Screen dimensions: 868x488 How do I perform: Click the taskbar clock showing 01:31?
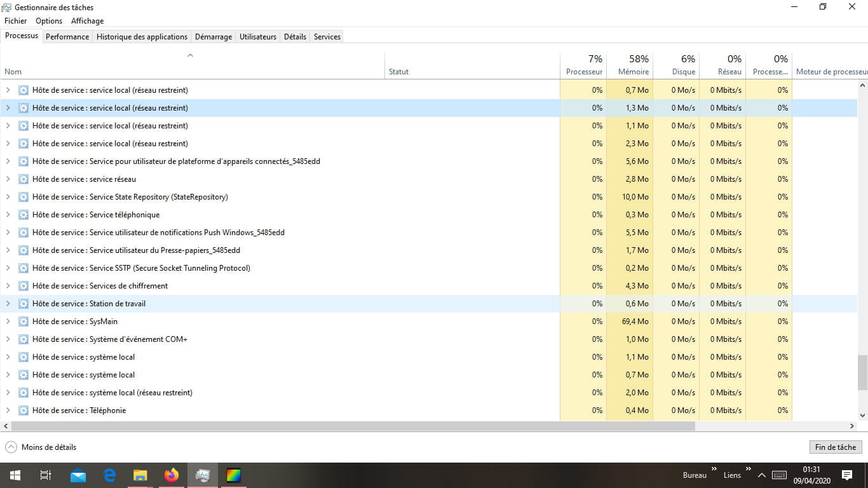tap(811, 475)
